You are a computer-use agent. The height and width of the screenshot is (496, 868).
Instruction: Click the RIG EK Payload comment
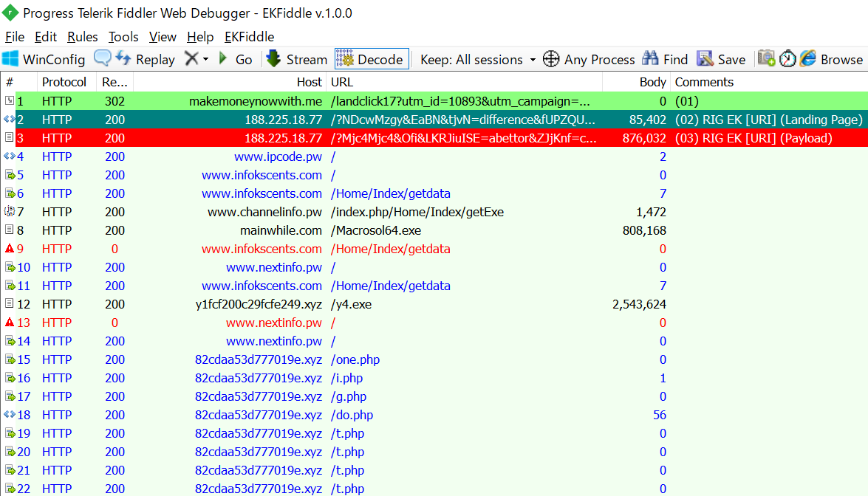753,138
